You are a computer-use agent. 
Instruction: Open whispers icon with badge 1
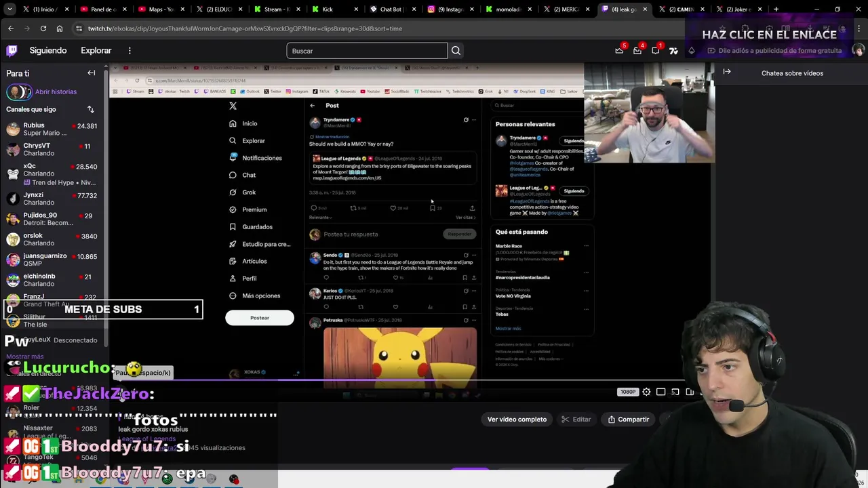[655, 51]
